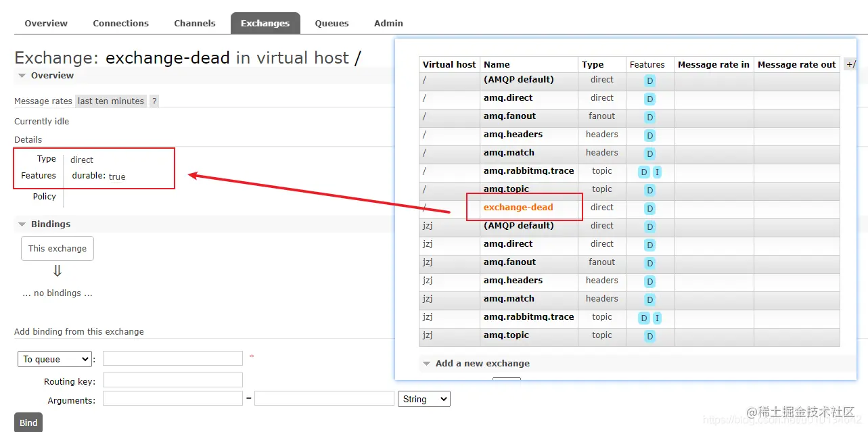Focus the Arguments key input field
The height and width of the screenshot is (432, 868).
[173, 399]
